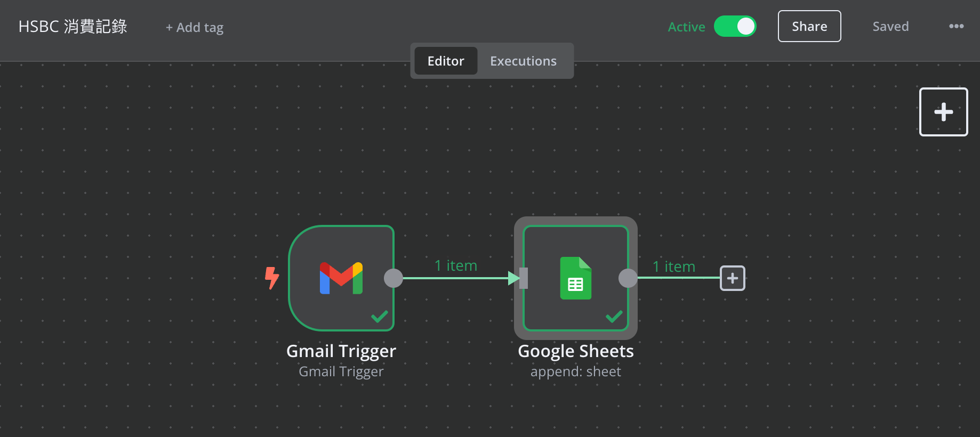The image size is (980, 437).
Task: Click the grey Gmail Trigger subtitle
Action: click(x=341, y=371)
